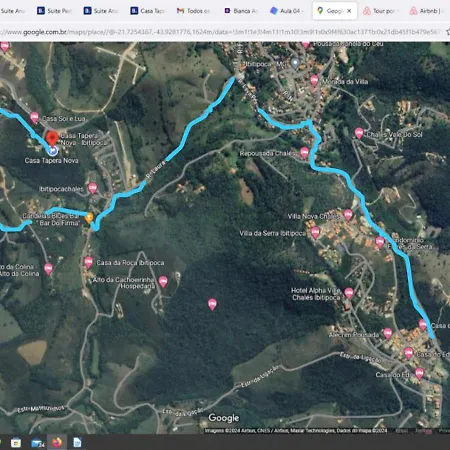The width and height of the screenshot is (450, 450).
Task: Select the Villa da Serra Ibitipoca pin
Action: 315,232
